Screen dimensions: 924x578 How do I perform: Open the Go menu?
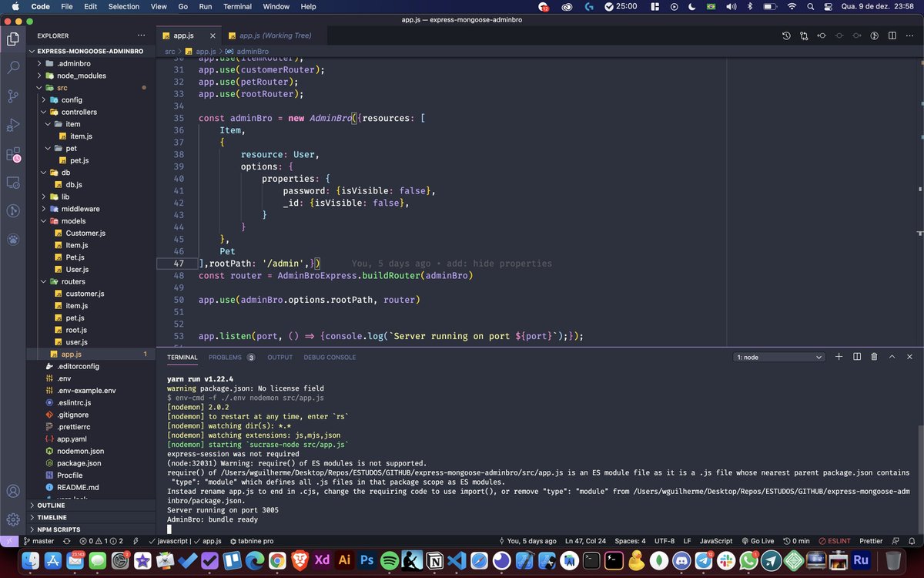point(182,6)
